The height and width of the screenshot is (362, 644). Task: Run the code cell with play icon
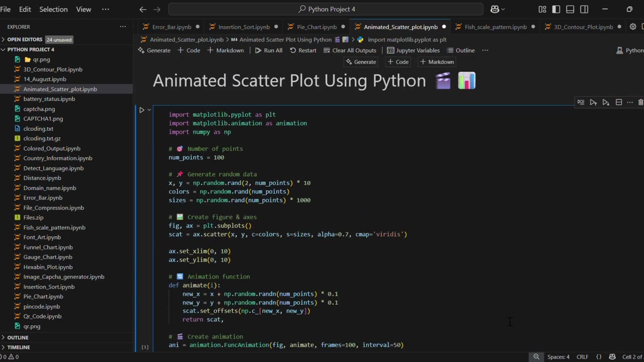coord(142,110)
